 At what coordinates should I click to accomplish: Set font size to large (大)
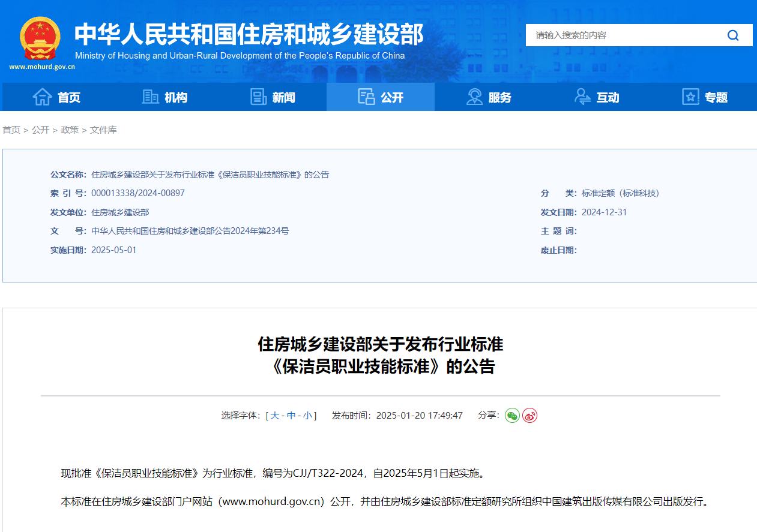pyautogui.click(x=274, y=415)
